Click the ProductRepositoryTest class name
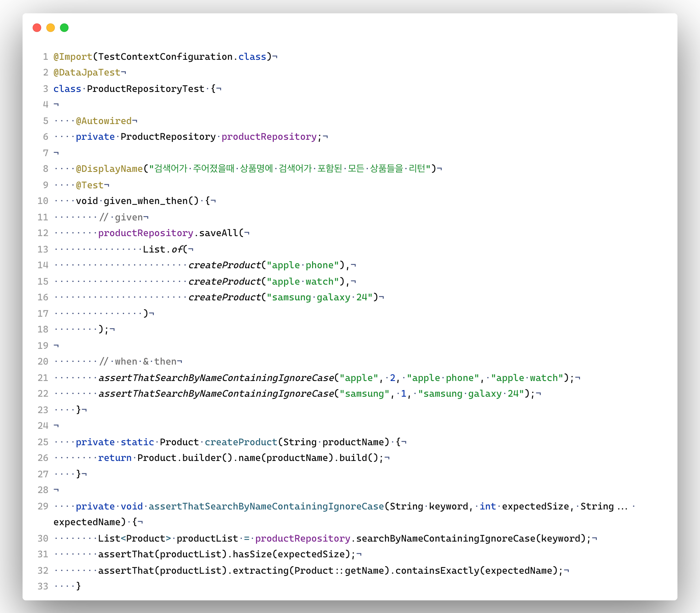Image resolution: width=700 pixels, height=613 pixels. tap(146, 88)
